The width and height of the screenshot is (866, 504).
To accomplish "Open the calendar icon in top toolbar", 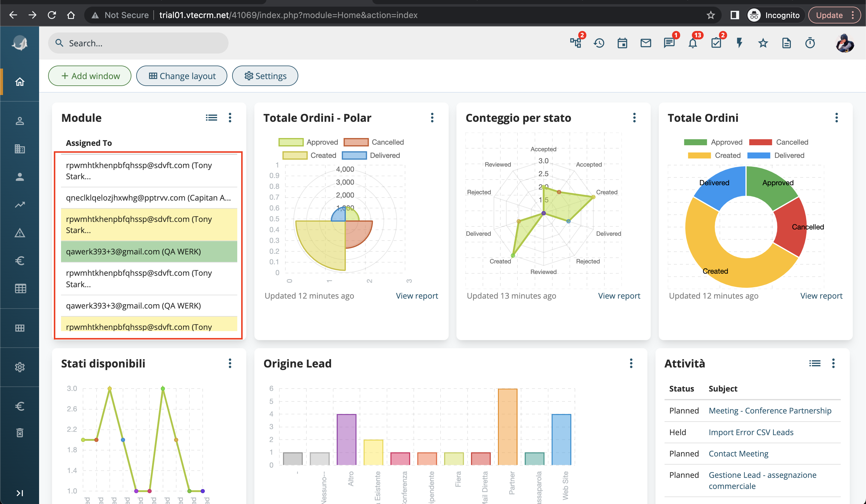I will click(x=622, y=43).
